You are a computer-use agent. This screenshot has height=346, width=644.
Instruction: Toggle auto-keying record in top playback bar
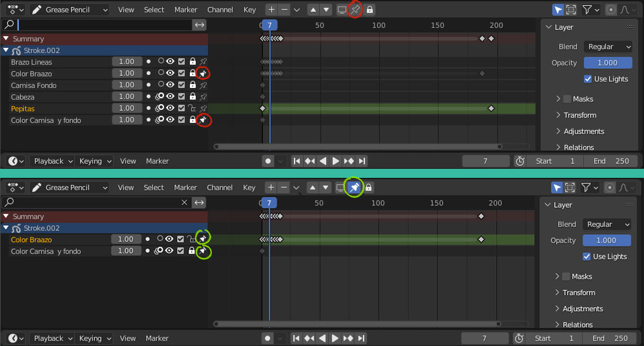[268, 161]
